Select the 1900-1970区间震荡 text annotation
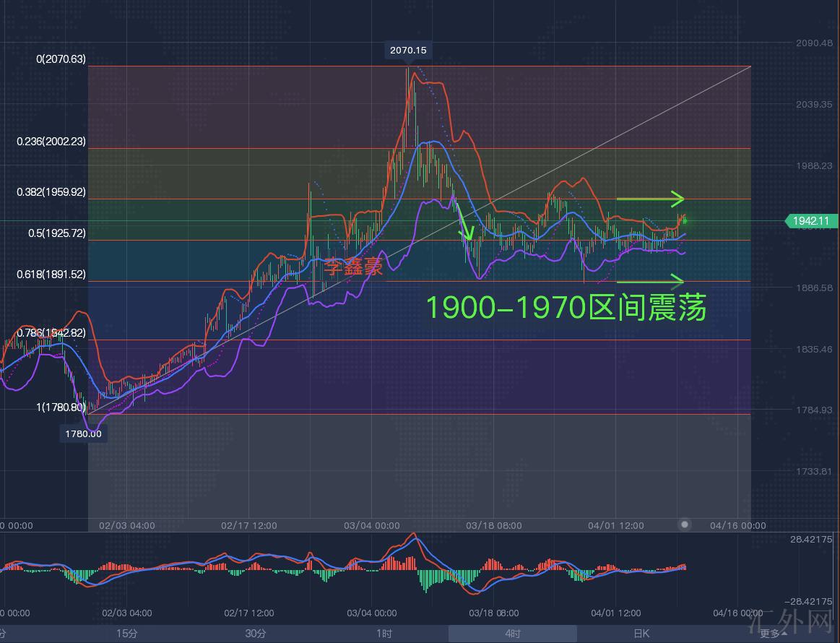Viewport: 840px width, 643px height. pos(566,308)
